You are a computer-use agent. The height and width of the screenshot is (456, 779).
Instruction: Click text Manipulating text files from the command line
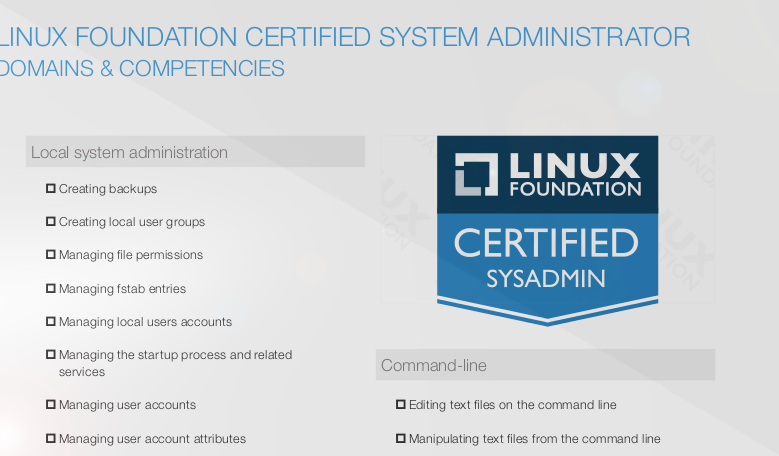coord(535,439)
